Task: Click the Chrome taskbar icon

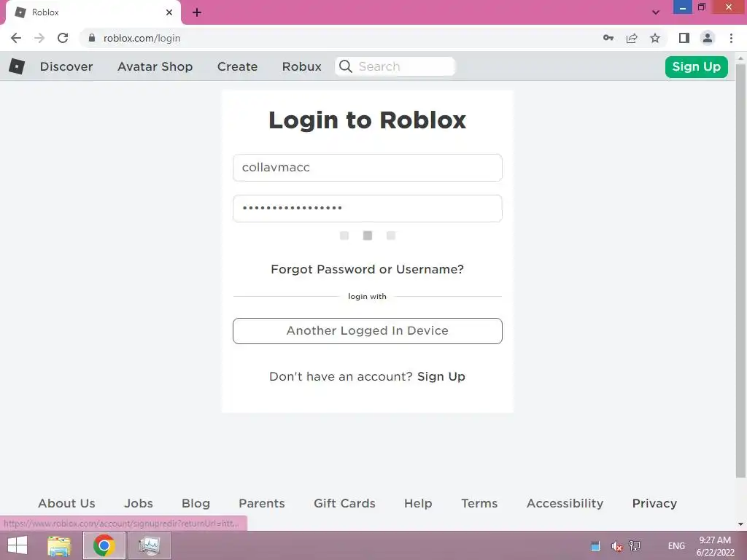Action: pos(104,545)
